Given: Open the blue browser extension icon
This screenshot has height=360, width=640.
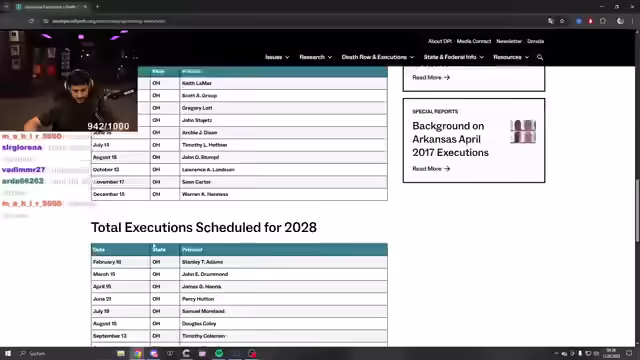Looking at the screenshot, I should coord(579,21).
